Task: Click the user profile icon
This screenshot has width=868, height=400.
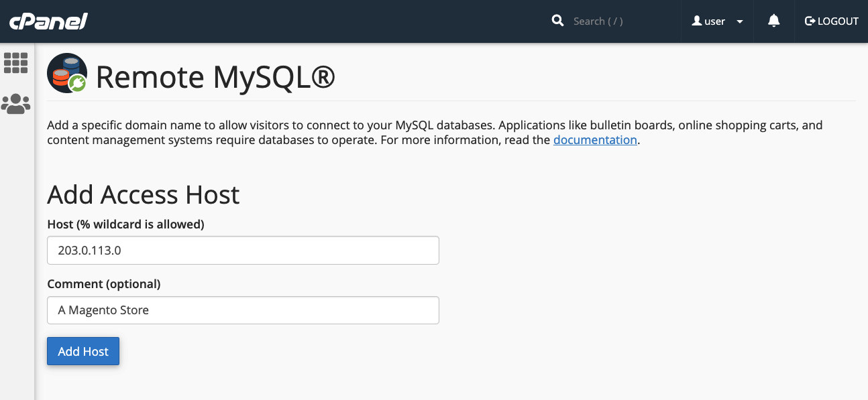Action: click(698, 21)
